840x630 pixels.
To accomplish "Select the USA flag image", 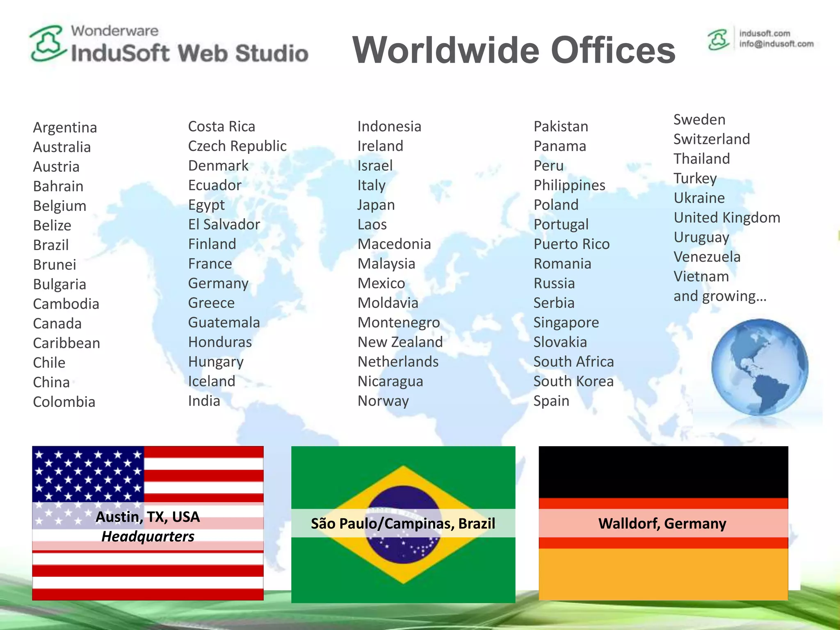I will coord(148,523).
